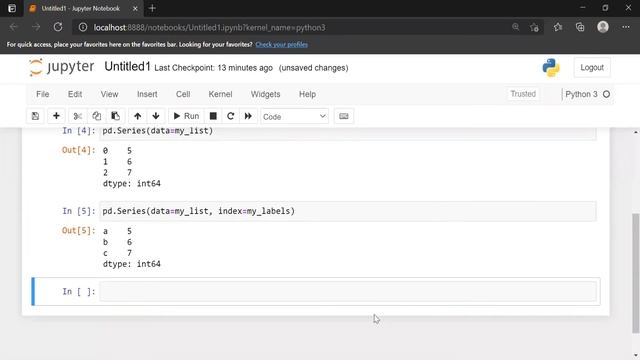
Task: Open the command palette keyboard icon
Action: point(344,116)
